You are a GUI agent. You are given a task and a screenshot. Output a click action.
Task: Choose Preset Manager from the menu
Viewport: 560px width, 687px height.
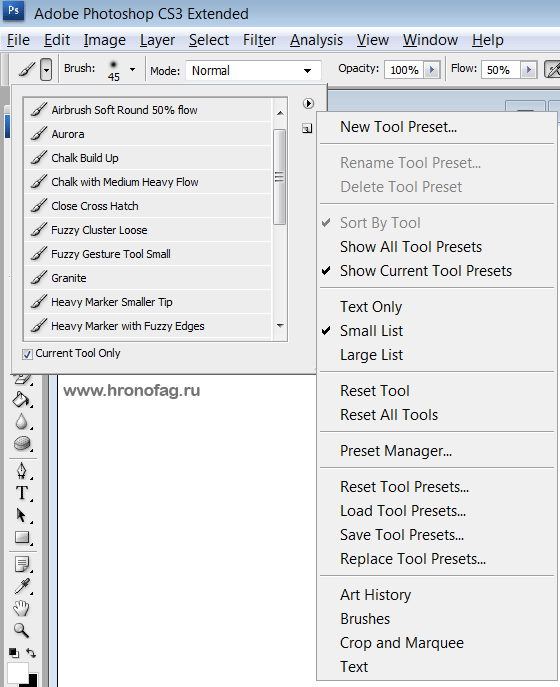pos(396,450)
